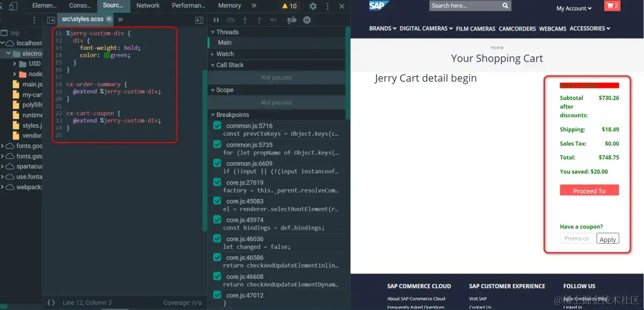The height and width of the screenshot is (310, 644).
Task: Click the Promo code input field
Action: (577, 239)
